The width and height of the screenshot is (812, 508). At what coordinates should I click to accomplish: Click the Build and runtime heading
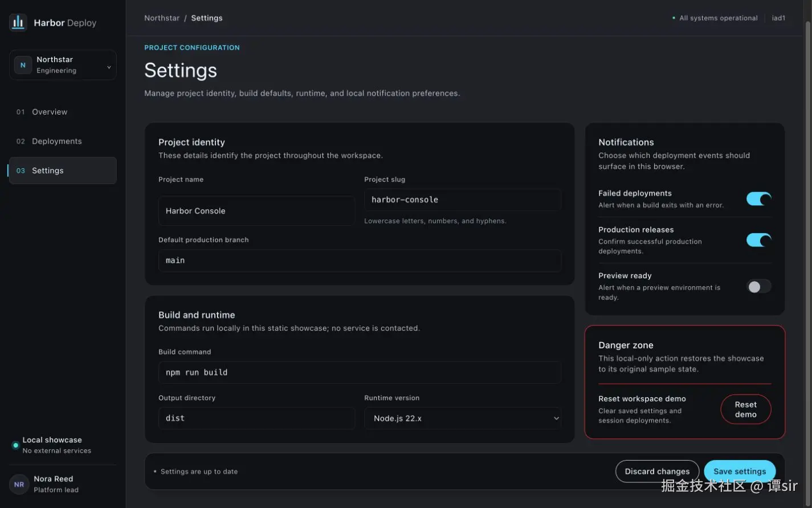(197, 315)
